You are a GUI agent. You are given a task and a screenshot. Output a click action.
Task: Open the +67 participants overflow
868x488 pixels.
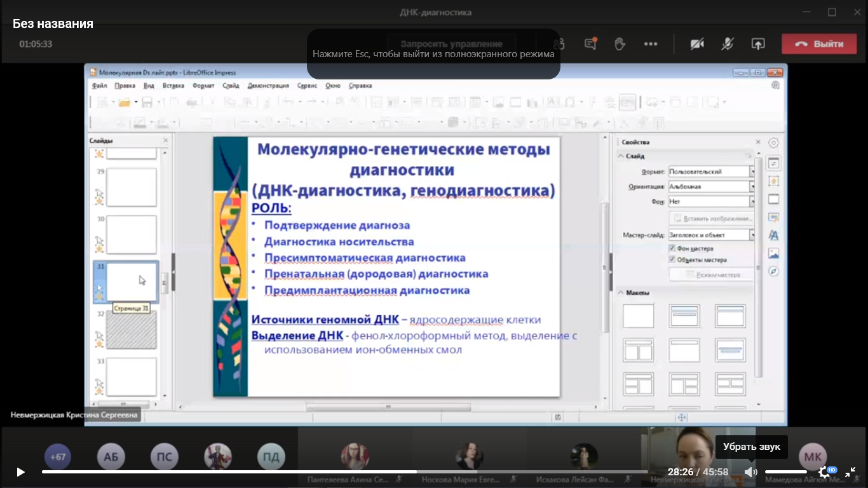pos(58,457)
